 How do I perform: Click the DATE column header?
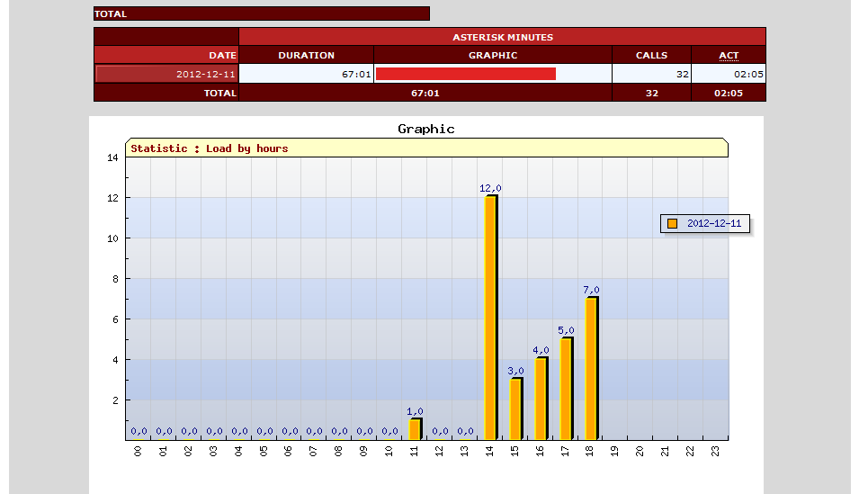166,55
